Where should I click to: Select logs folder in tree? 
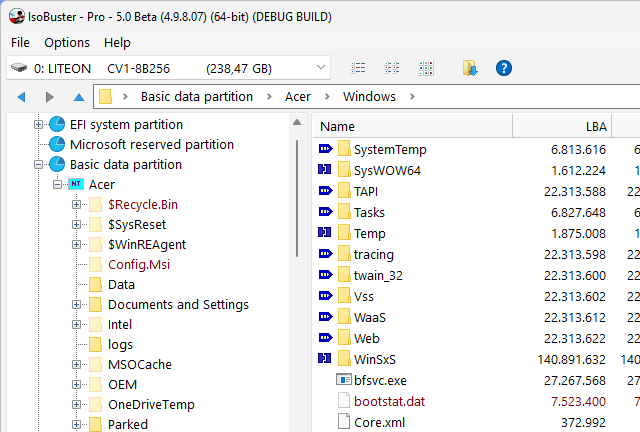[x=120, y=345]
